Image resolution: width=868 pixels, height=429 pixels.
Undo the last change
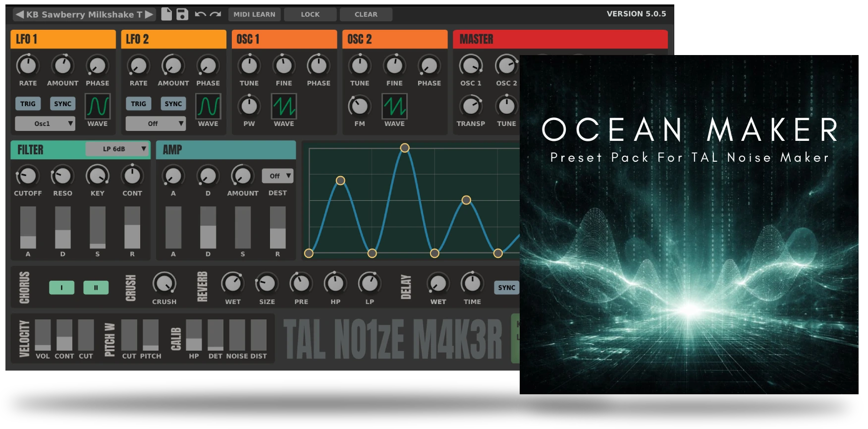[x=200, y=14]
